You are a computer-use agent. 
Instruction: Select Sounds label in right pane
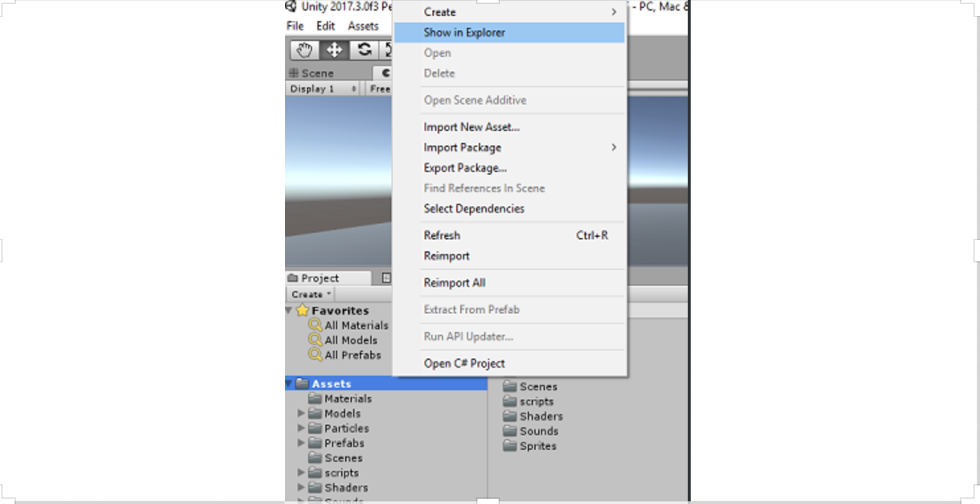(x=539, y=431)
